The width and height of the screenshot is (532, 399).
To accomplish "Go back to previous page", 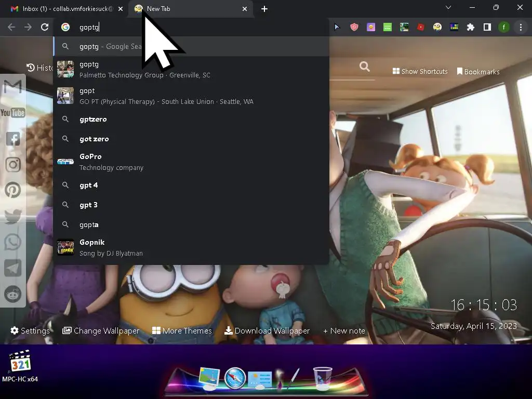I will click(11, 27).
